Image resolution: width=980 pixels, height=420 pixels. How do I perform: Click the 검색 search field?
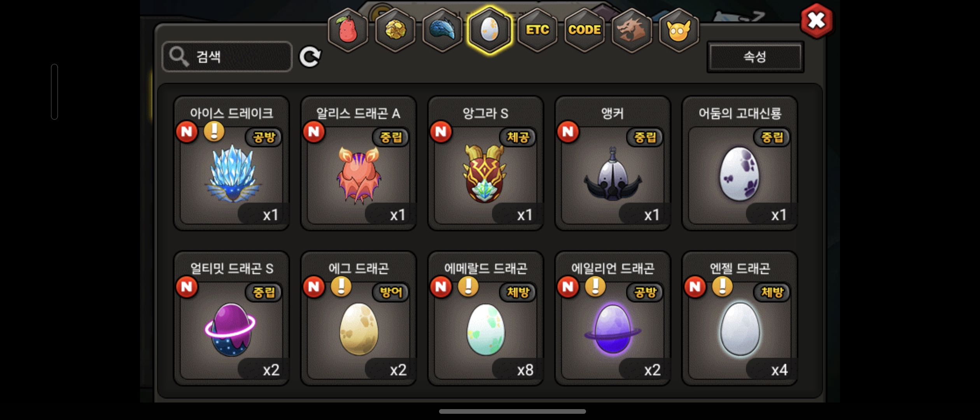227,57
